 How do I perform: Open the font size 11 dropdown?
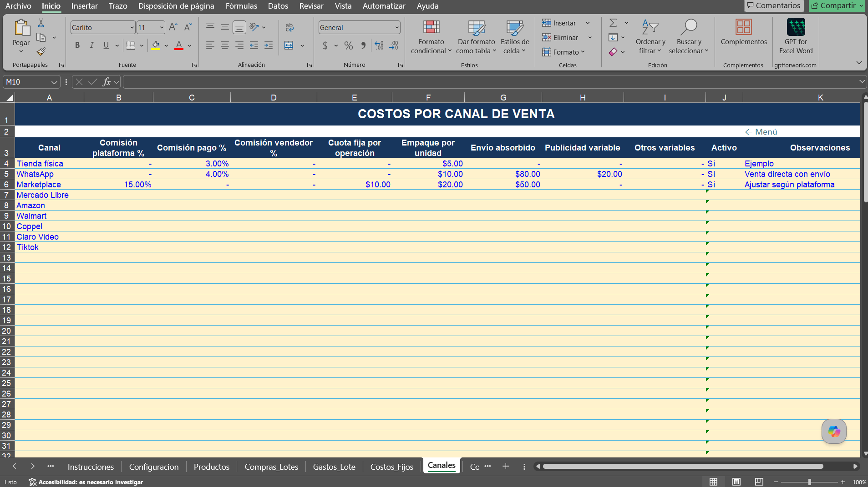click(162, 28)
